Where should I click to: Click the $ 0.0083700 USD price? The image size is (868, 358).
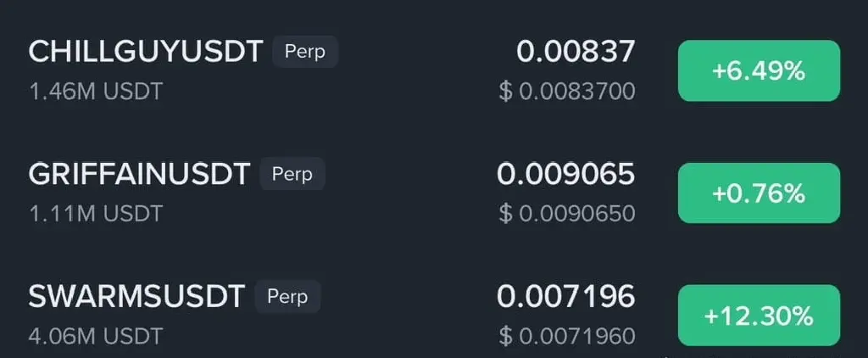click(x=567, y=92)
